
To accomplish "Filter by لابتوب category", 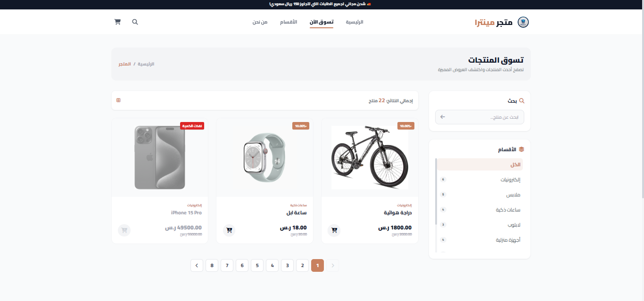I will (480, 225).
